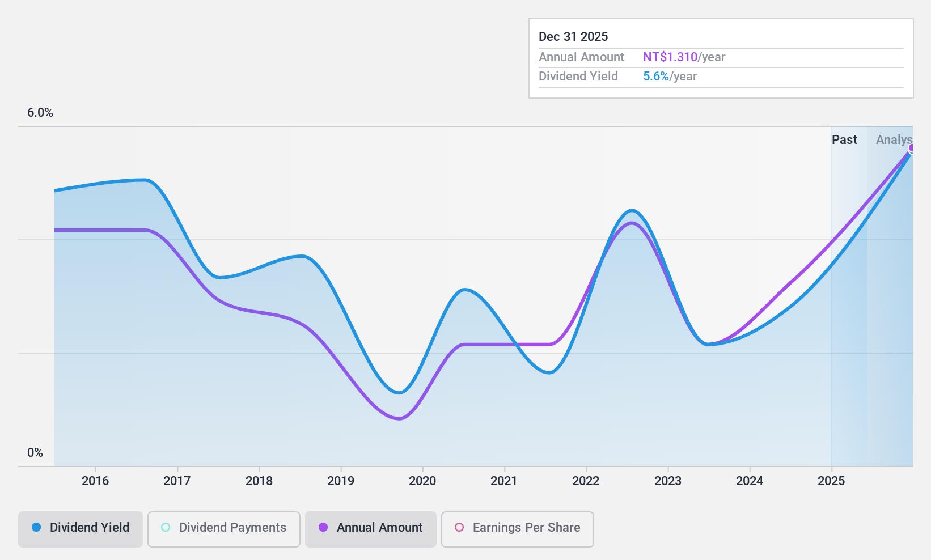This screenshot has width=931, height=560.
Task: Enable the Earnings Per Share series
Action: (x=518, y=529)
